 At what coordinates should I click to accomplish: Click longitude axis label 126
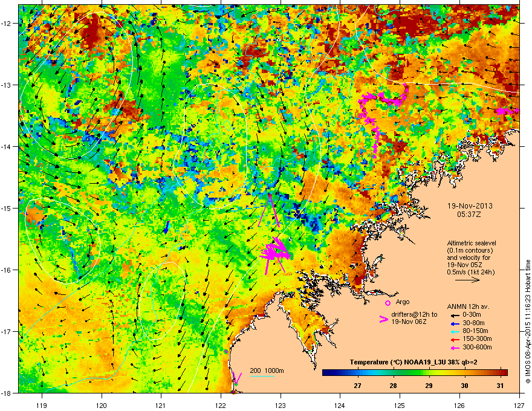point(459,405)
